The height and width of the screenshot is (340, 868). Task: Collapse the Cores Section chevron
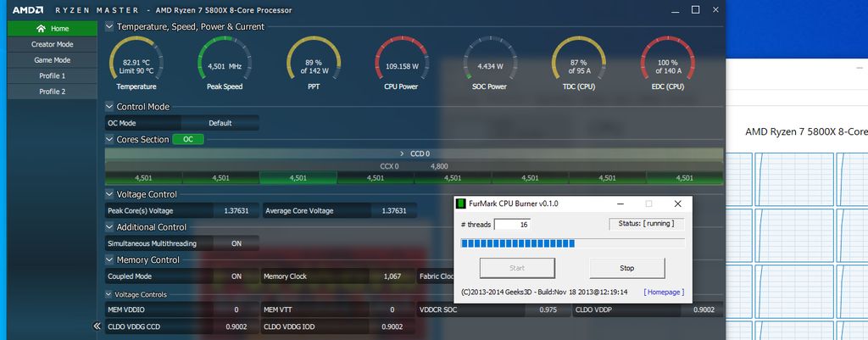[109, 140]
